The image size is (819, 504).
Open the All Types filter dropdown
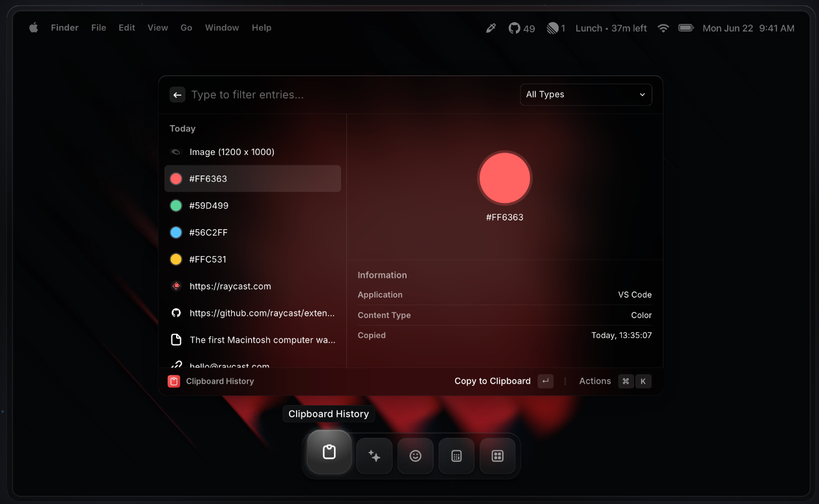tap(586, 95)
